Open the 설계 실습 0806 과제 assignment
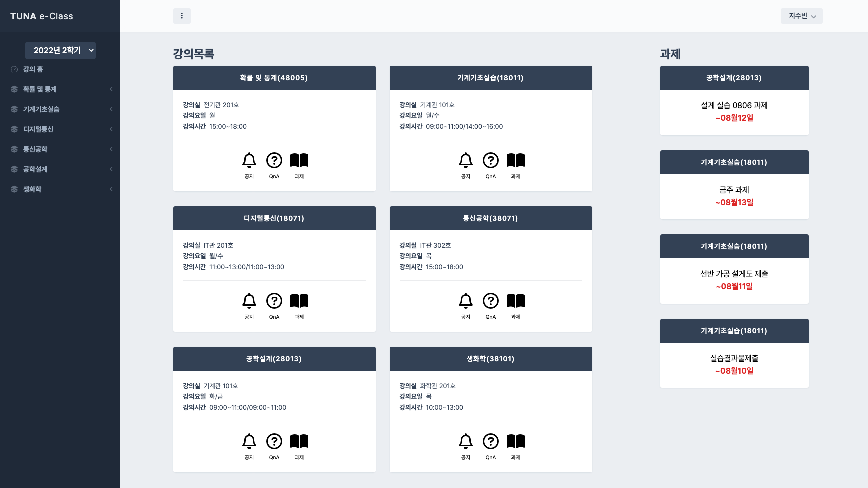 tap(734, 105)
